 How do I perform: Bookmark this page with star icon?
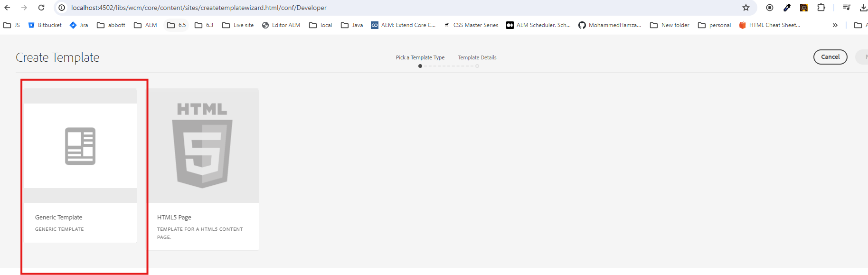coord(746,8)
